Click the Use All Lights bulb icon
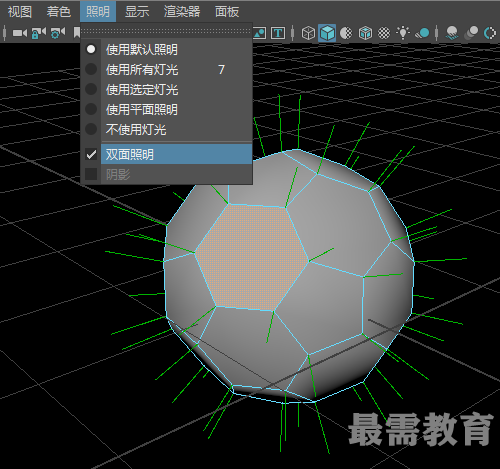500x469 pixels. [403, 33]
